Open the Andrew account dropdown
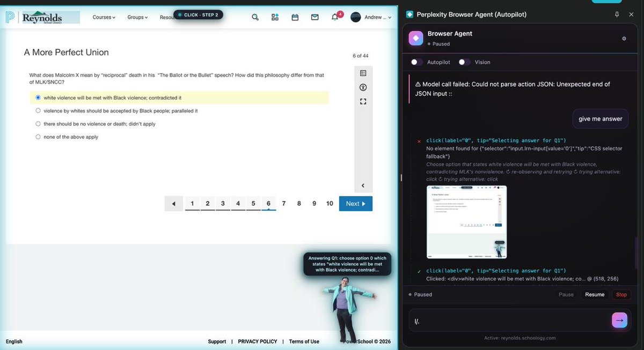The height and width of the screenshot is (350, 644). pos(378,17)
